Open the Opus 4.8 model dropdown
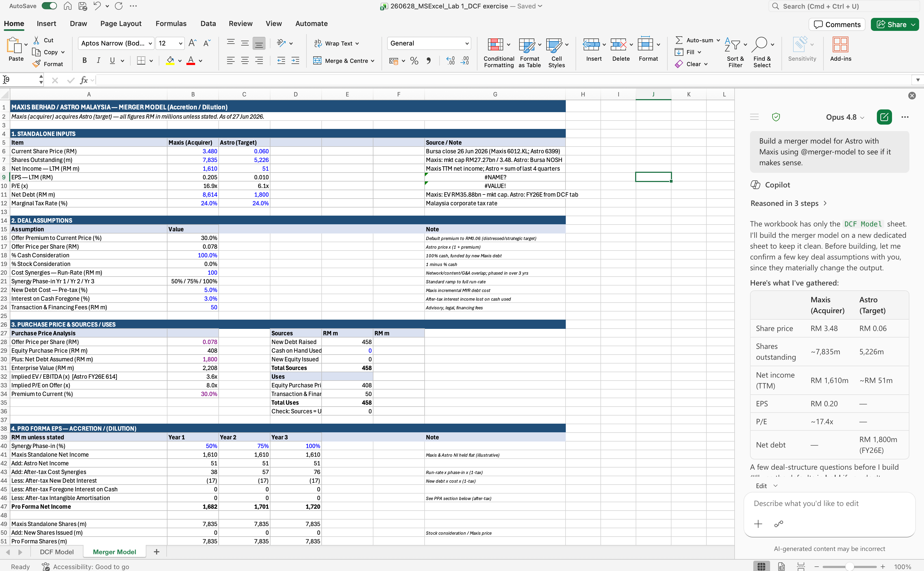This screenshot has height=571, width=924. [x=845, y=117]
